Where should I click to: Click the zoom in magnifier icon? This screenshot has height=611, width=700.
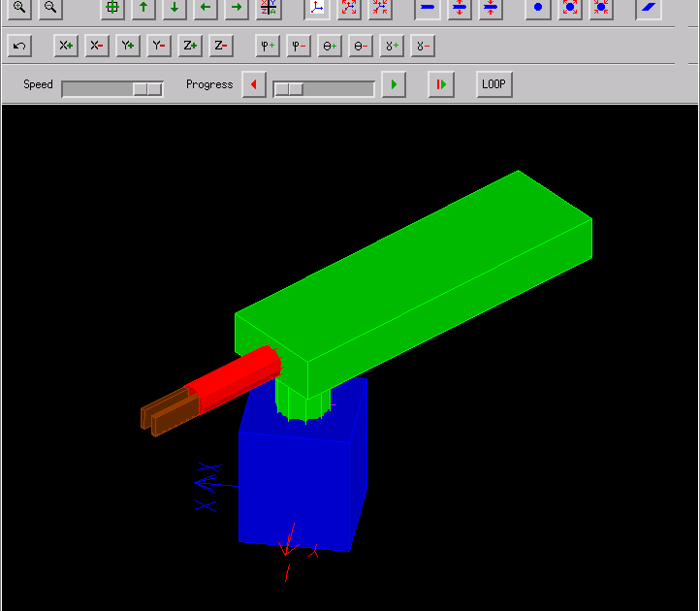click(19, 8)
